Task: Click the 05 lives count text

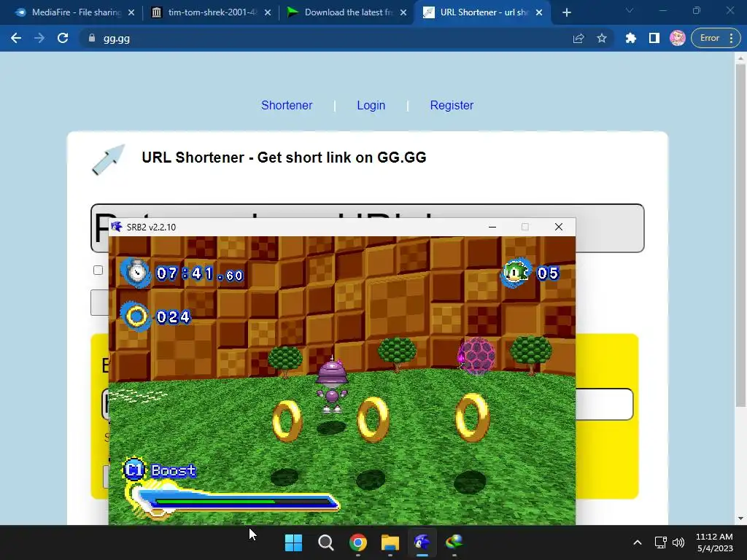Action: (x=548, y=273)
